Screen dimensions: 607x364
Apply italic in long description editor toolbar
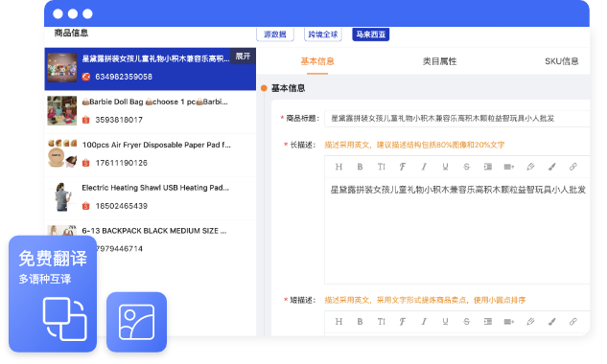(424, 167)
